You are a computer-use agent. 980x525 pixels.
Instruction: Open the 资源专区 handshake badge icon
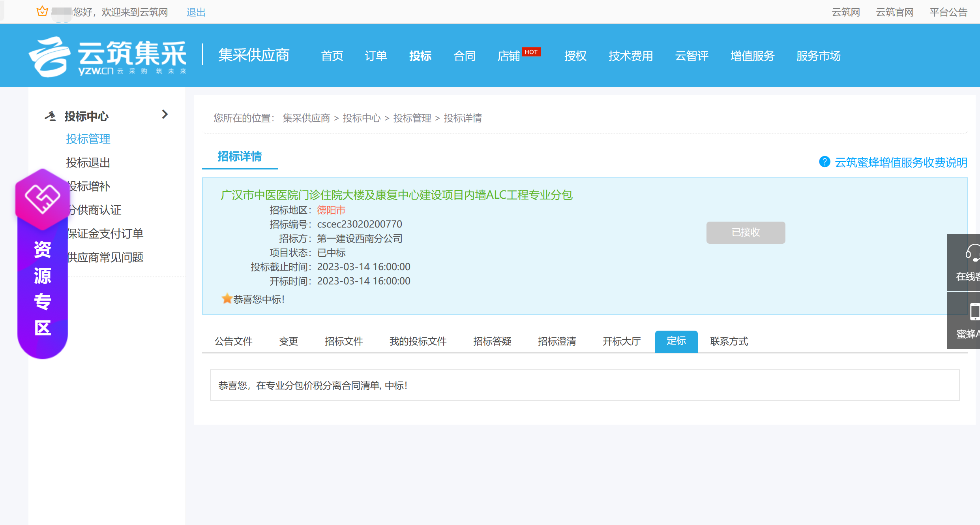(x=43, y=199)
